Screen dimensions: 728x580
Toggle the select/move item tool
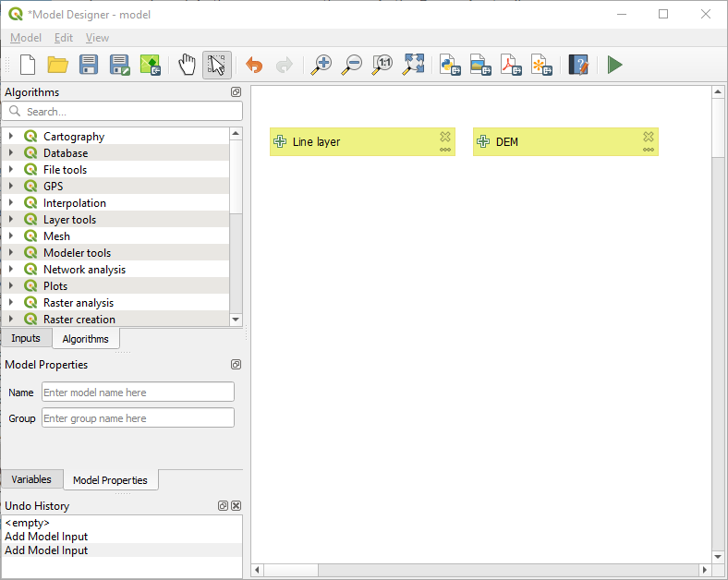[x=217, y=65]
